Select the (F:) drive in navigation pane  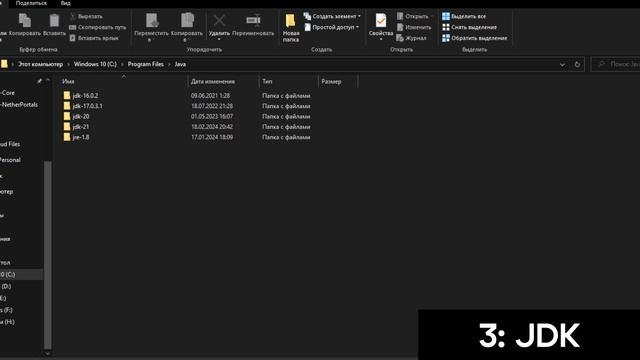(x=7, y=310)
